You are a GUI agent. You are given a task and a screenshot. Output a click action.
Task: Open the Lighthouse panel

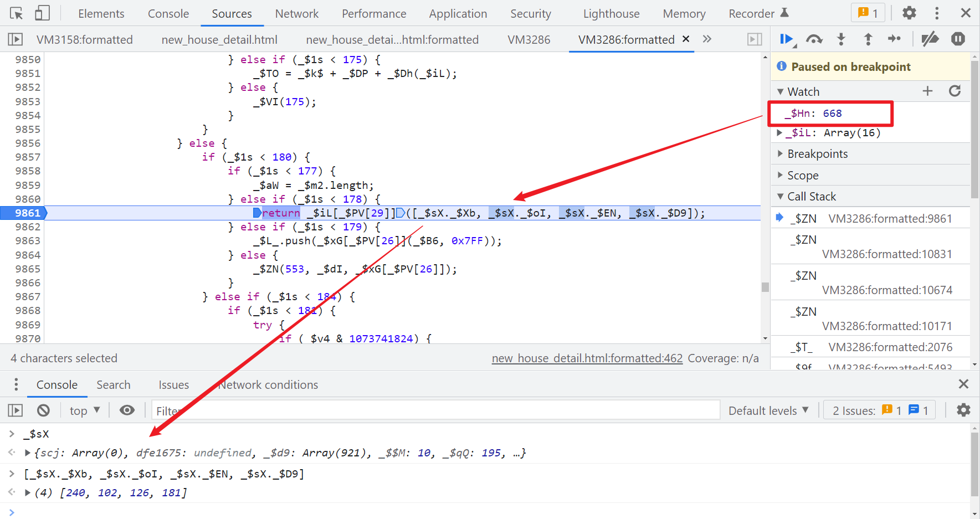pos(612,13)
